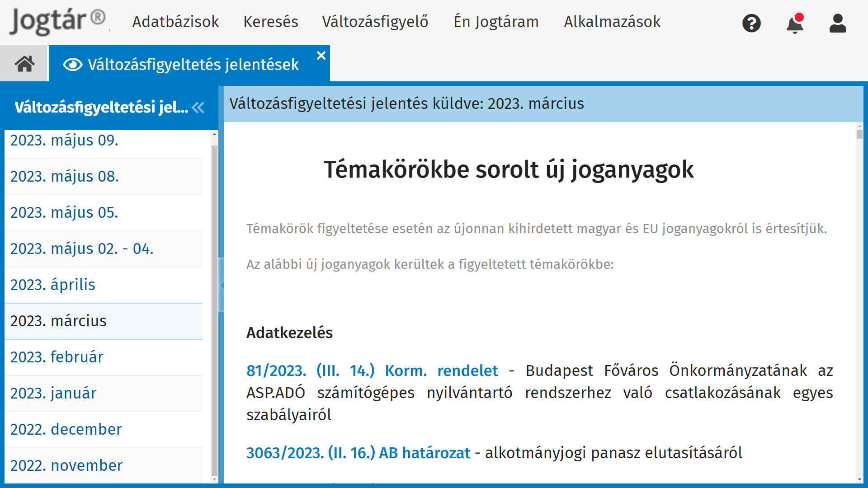
Task: Click sidebar scroll down arrow
Action: 214,479
